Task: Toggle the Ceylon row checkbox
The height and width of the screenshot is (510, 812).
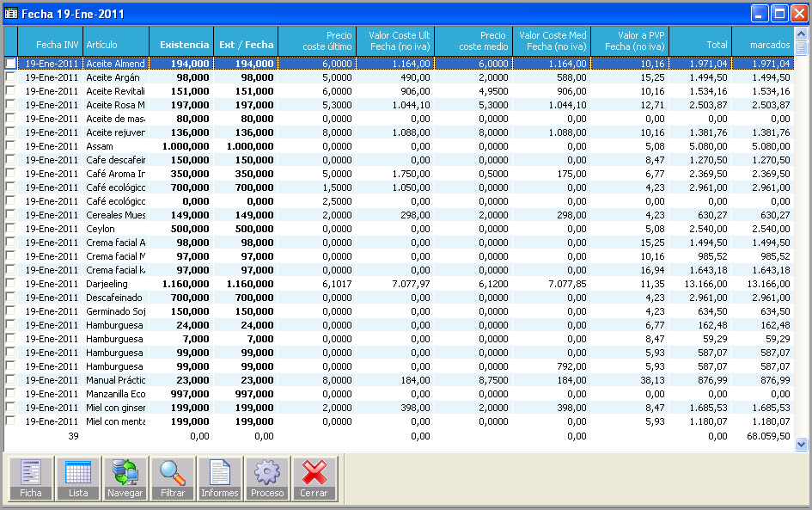Action: tap(10, 229)
